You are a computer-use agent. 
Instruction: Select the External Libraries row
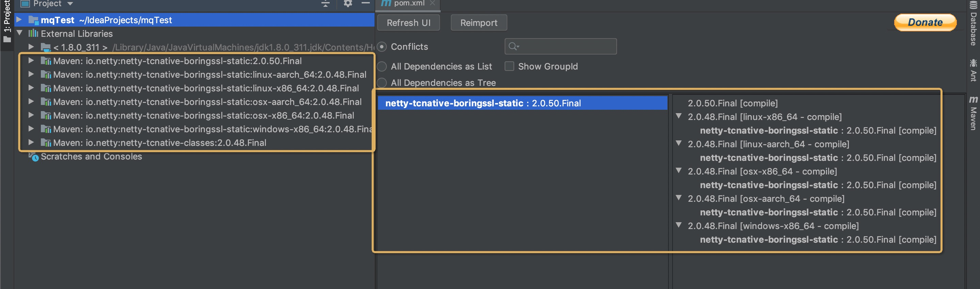[194, 33]
